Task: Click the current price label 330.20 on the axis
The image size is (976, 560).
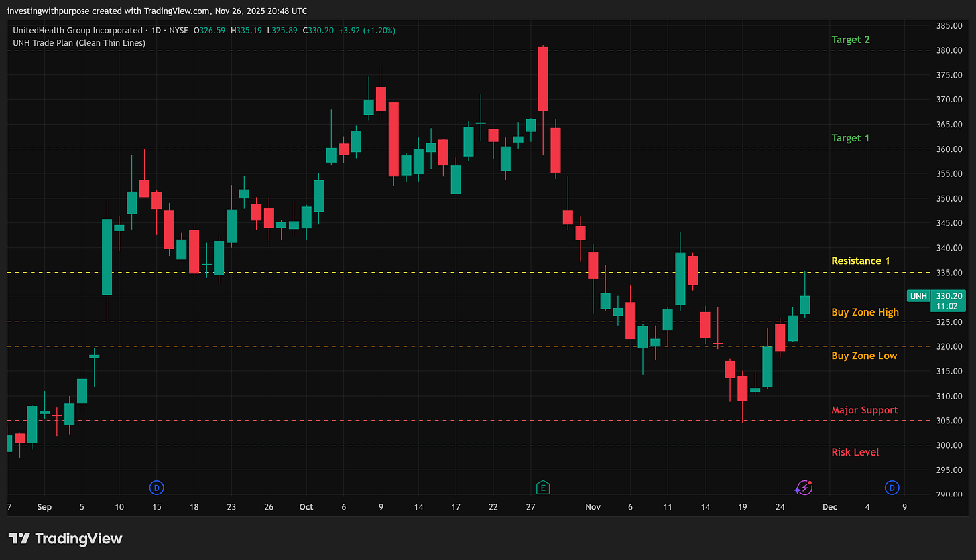Action: click(949, 296)
